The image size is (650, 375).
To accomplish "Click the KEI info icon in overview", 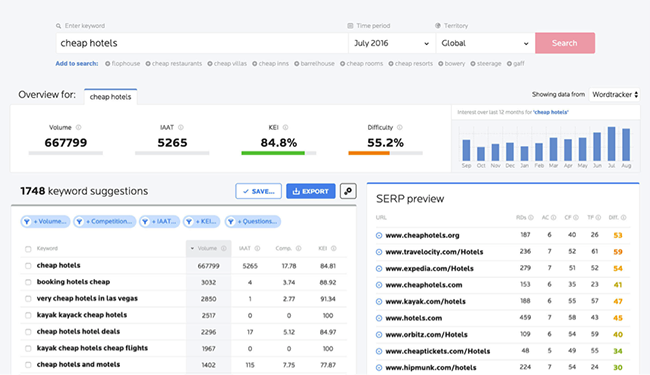I will 285,128.
